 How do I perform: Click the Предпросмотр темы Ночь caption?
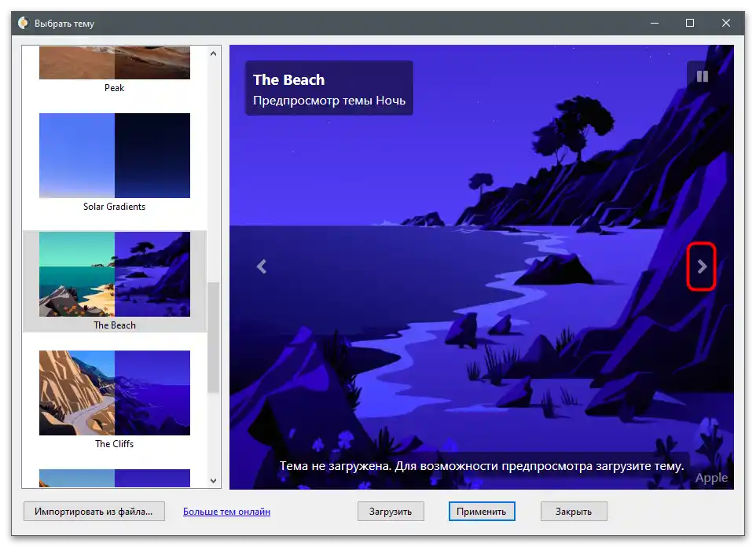coord(329,101)
